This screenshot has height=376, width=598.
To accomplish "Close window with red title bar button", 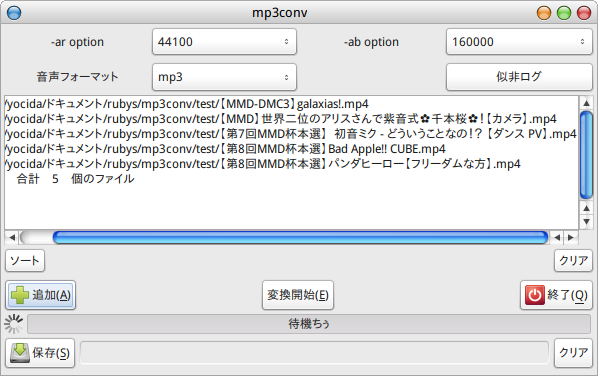I will click(584, 13).
